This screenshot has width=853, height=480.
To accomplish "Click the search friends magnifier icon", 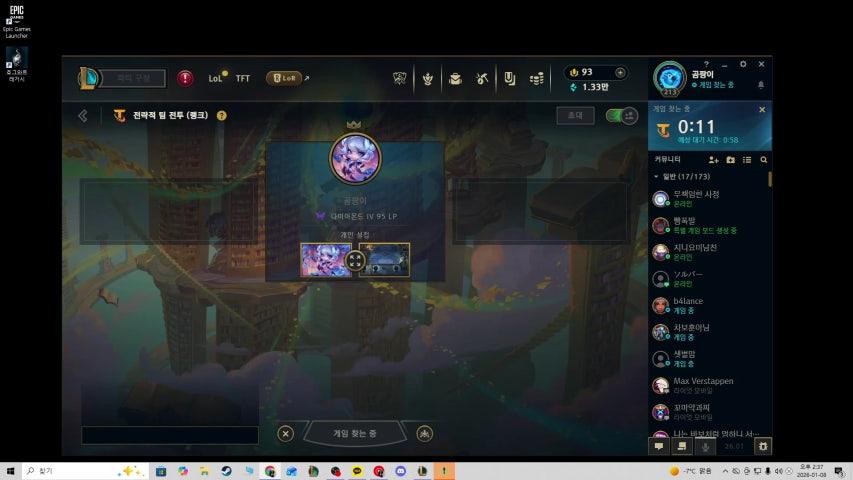I will click(x=763, y=160).
